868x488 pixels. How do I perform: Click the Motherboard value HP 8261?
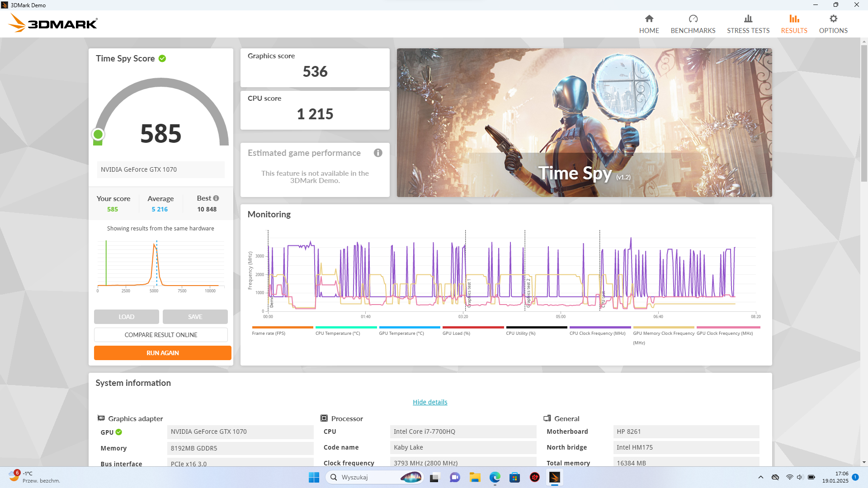click(x=686, y=432)
